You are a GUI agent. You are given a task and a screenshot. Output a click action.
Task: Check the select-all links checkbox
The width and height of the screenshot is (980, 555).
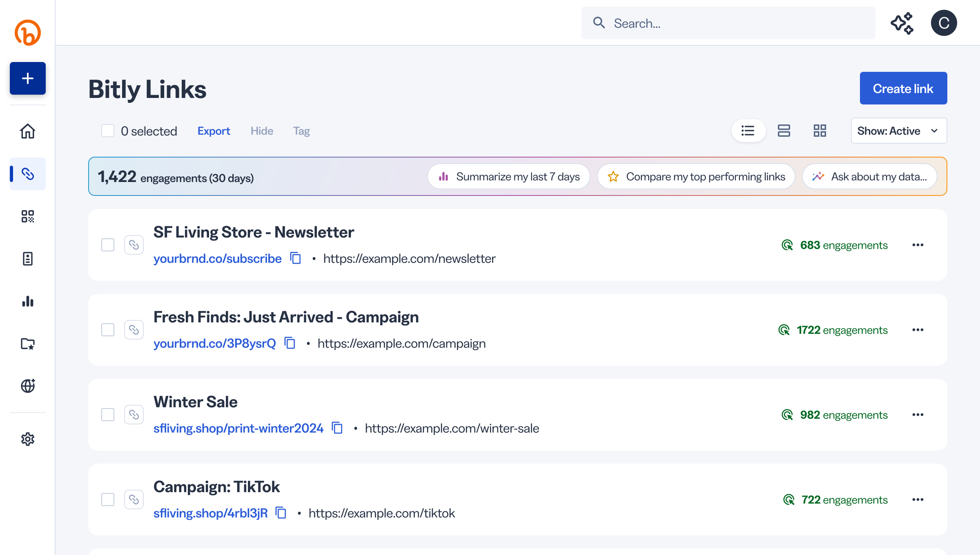[108, 131]
